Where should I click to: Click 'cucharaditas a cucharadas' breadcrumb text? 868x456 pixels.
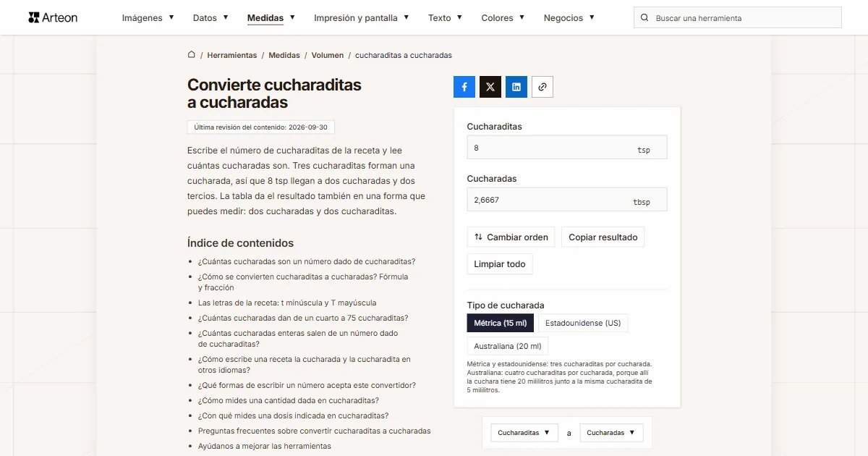(x=404, y=55)
